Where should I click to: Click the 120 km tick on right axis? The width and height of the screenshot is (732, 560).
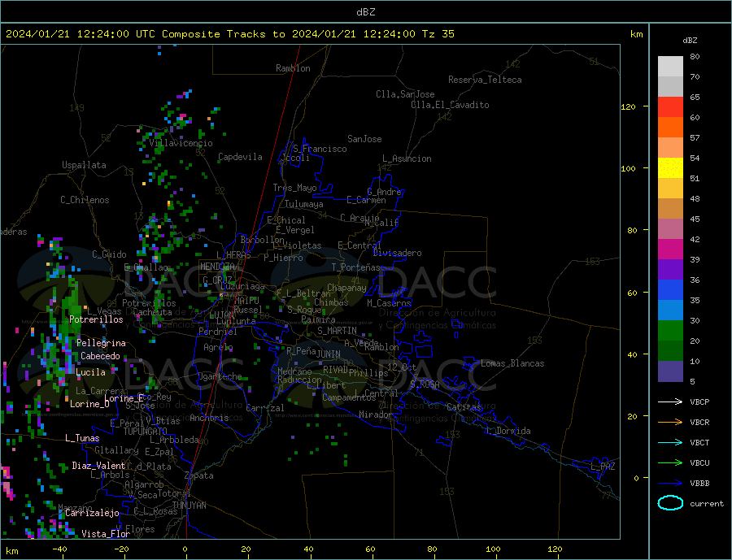pyautogui.click(x=629, y=106)
